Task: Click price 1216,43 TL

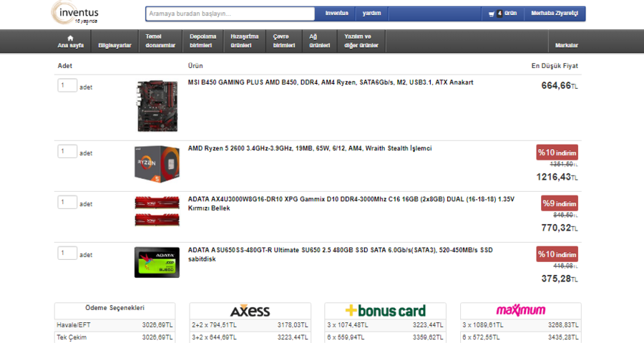Action: pos(557,177)
